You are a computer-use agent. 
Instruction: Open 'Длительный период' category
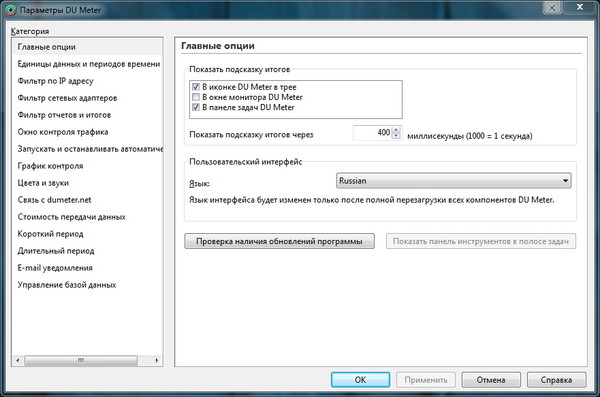click(87, 251)
